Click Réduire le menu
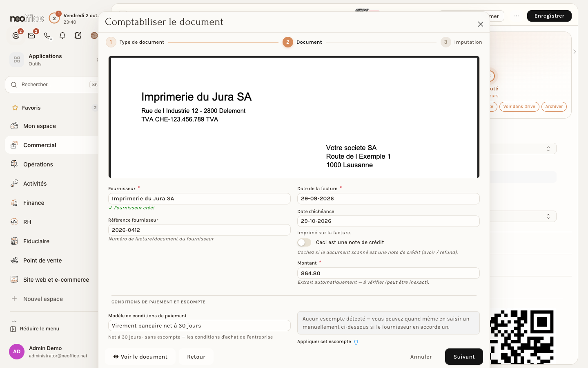588x368 pixels. click(35, 329)
